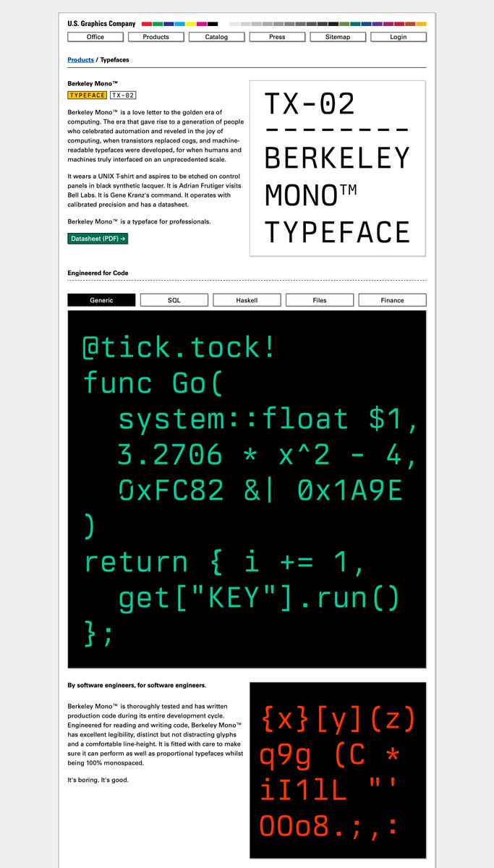Visit the Sitemap page
The width and height of the screenshot is (494, 868).
click(x=338, y=37)
